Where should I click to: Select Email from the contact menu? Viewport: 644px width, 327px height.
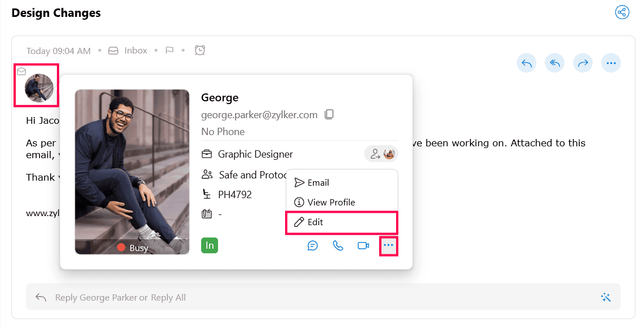(341, 182)
